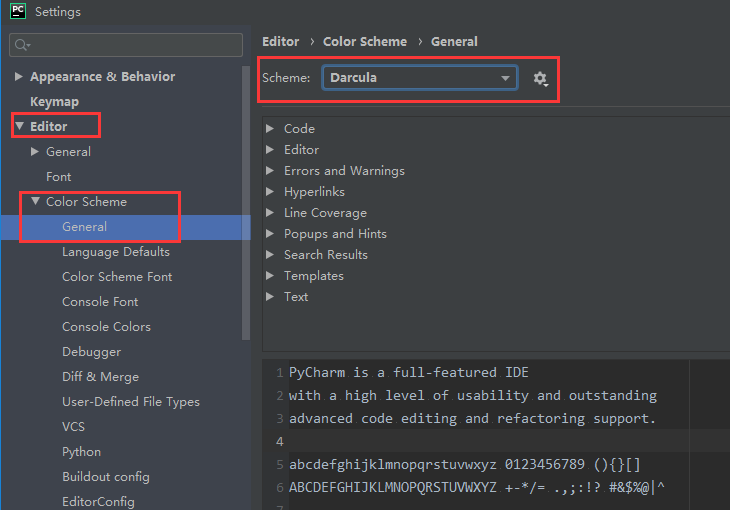730x510 pixels.
Task: Click the settings tree scrollbar
Action: coord(246,203)
